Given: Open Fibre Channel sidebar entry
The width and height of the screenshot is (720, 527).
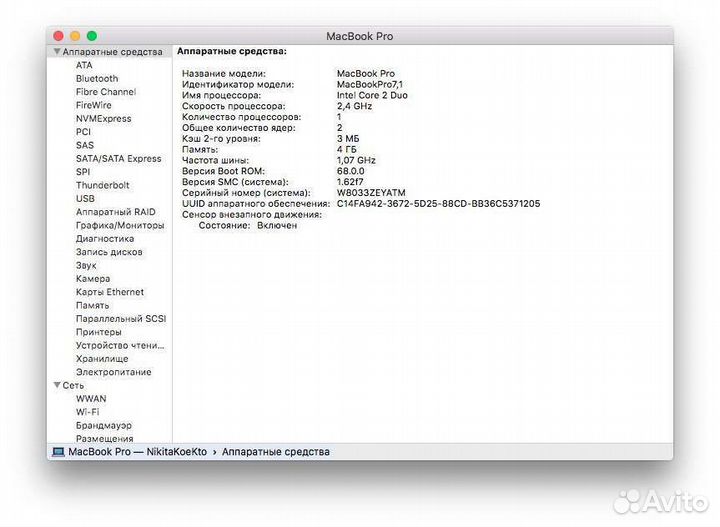Looking at the screenshot, I should click(x=106, y=92).
